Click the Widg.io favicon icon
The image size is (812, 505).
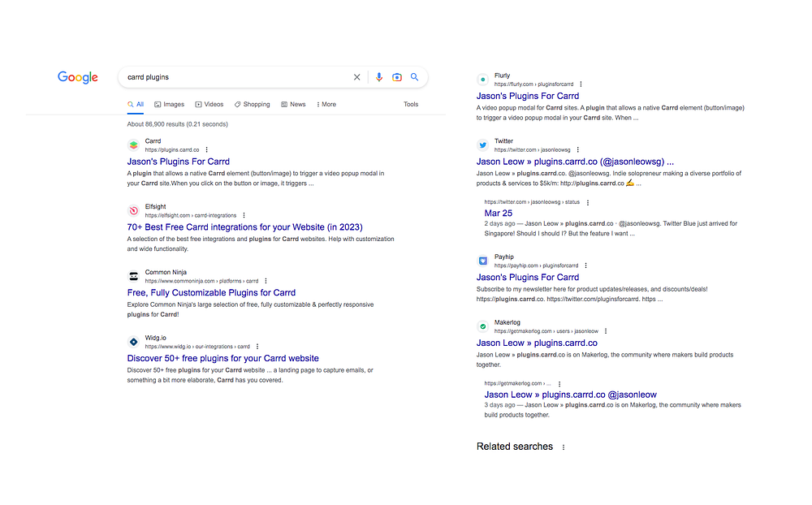134,342
